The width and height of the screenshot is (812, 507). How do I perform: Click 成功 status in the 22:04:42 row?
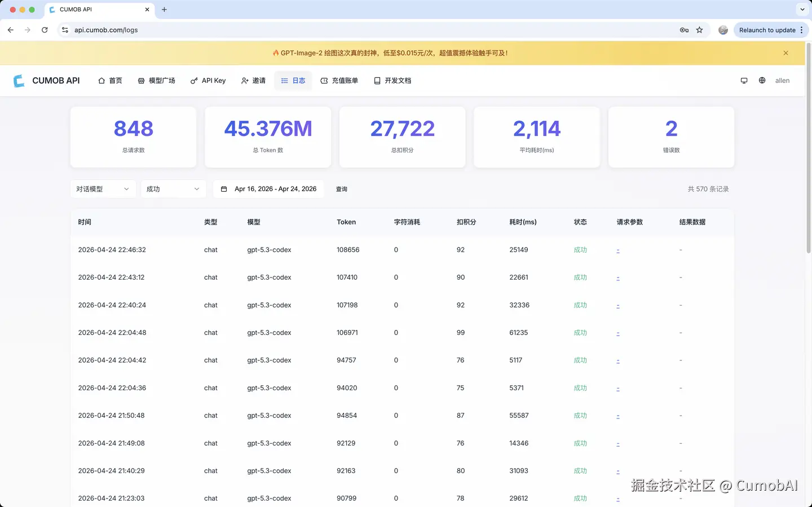click(580, 360)
